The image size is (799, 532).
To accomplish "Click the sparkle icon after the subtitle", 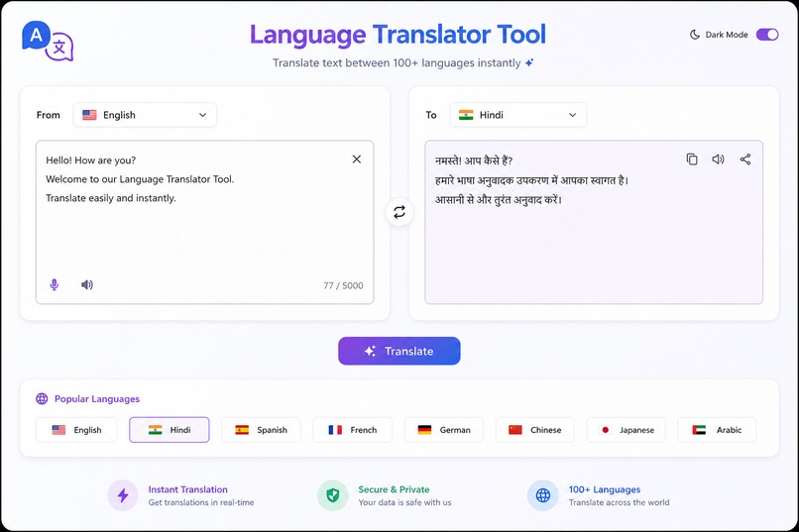I will [x=529, y=62].
